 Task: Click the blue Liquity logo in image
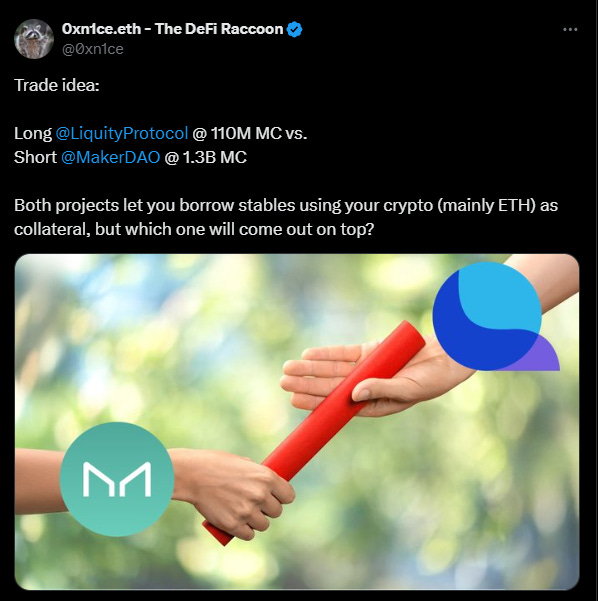tap(494, 316)
